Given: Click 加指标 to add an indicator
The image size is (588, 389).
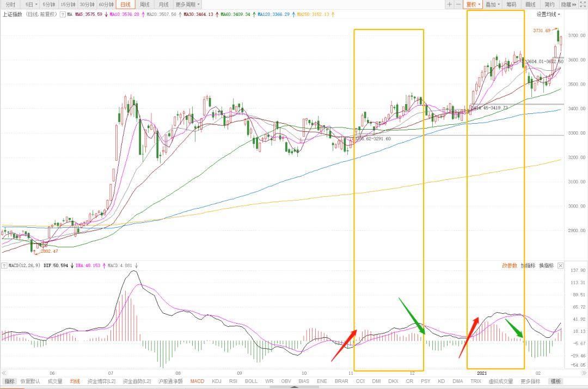Looking at the screenshot, I should pos(528,265).
